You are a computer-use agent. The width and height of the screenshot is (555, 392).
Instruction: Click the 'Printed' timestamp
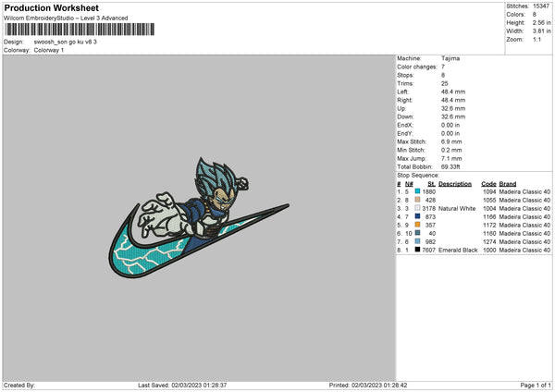(368, 385)
